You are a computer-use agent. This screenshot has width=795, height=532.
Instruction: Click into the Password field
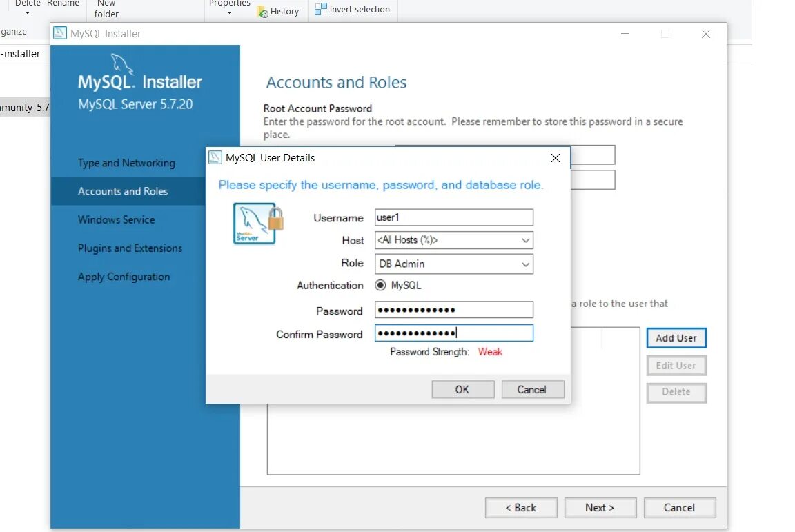(x=454, y=309)
